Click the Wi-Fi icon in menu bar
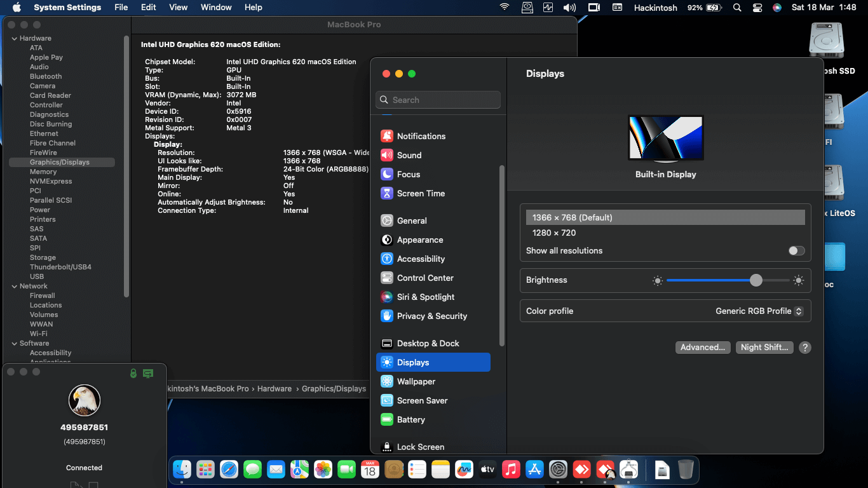868x488 pixels. [505, 8]
